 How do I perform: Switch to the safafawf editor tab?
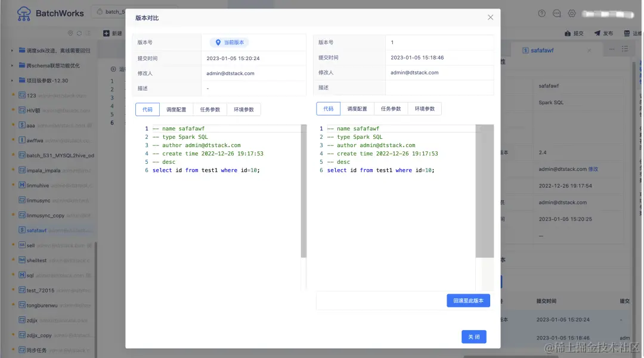tap(542, 51)
